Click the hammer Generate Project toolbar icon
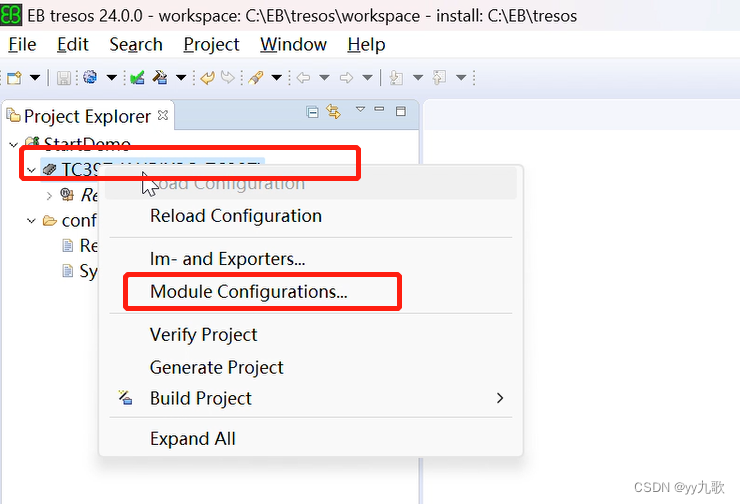This screenshot has height=504, width=740. point(160,77)
